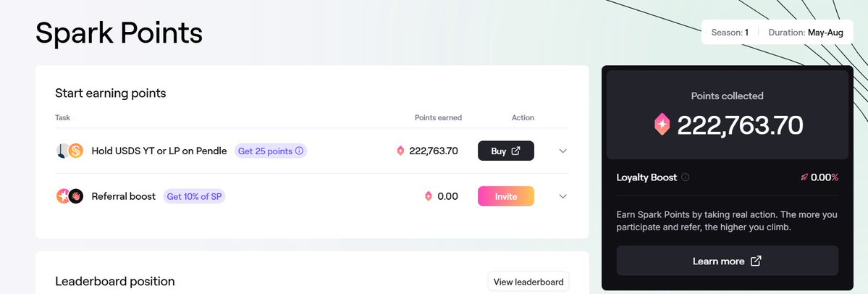Click the spark gem icon next to 0.00 points

coord(429,196)
